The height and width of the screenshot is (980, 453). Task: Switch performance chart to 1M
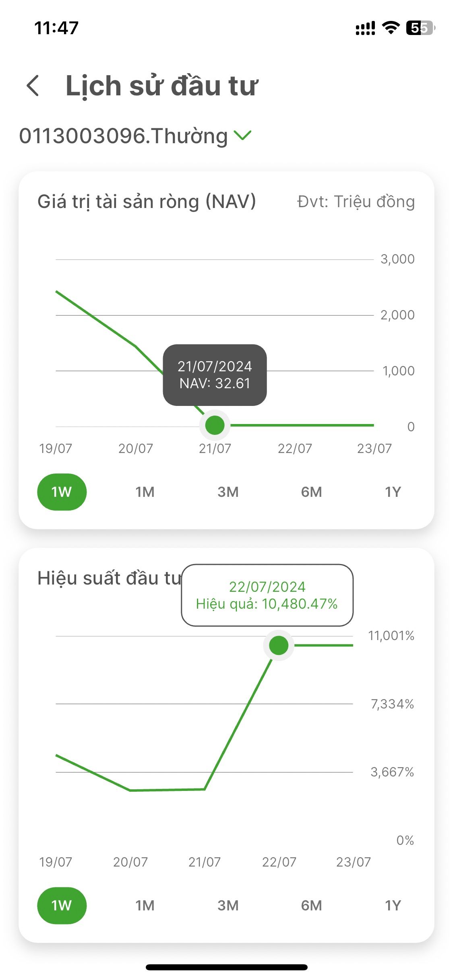[145, 905]
